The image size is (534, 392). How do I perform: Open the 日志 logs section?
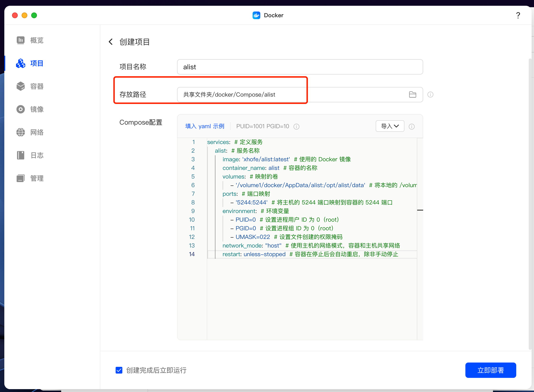click(x=30, y=155)
